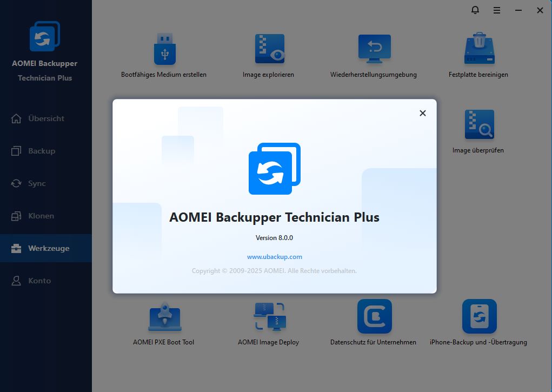Click the Übersicht house icon
The image size is (552, 392).
click(16, 118)
